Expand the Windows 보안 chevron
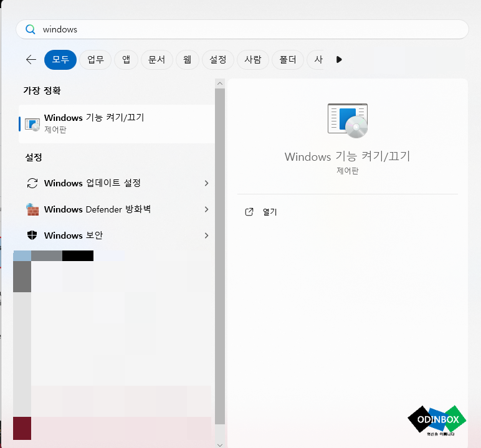Image resolution: width=481 pixels, height=448 pixels. pos(206,236)
